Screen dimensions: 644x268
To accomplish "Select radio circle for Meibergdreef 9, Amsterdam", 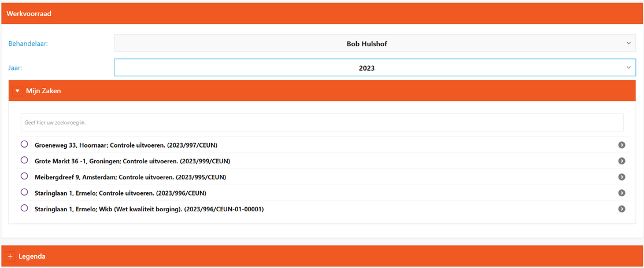I will pos(24,176).
